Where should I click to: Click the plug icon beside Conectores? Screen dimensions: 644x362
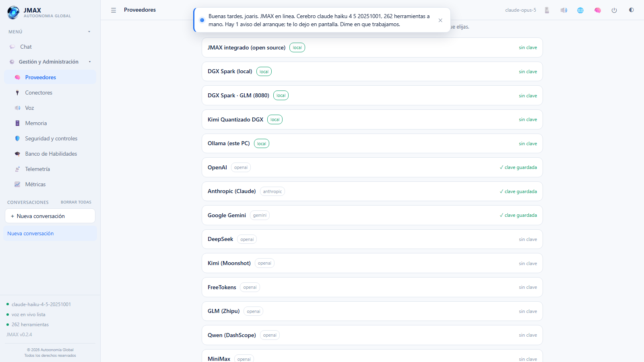coord(17,93)
